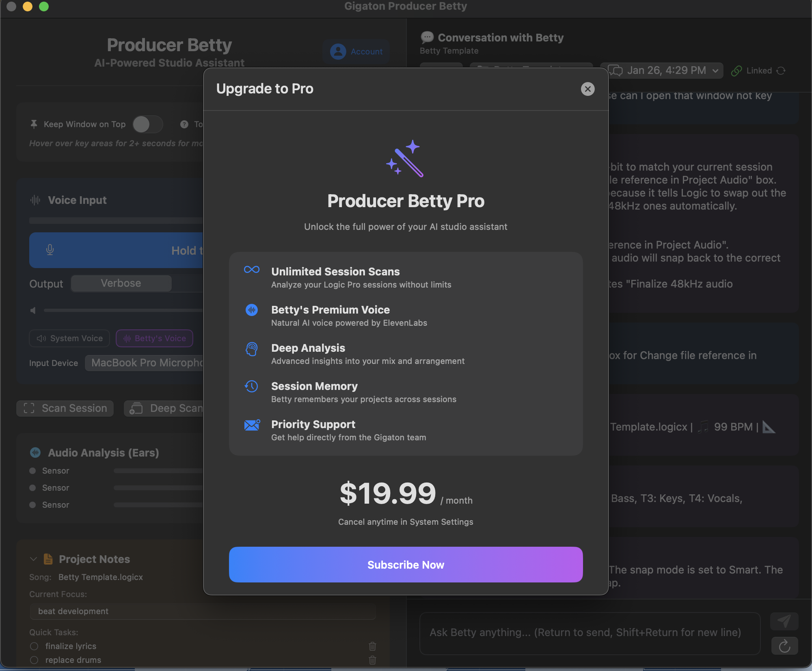This screenshot has width=812, height=671.
Task: Close the Upgrade to Pro dialog
Action: [588, 89]
